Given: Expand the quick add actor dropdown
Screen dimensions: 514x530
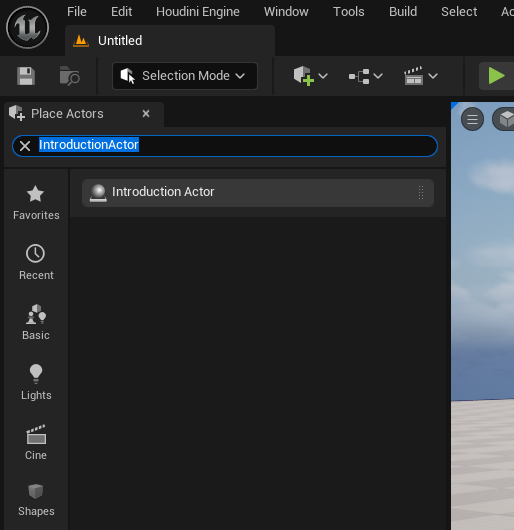Looking at the screenshot, I should click(x=310, y=76).
